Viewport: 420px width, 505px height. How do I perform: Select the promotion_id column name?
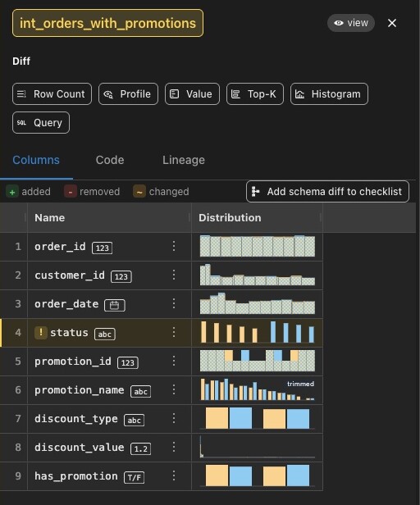pos(73,361)
